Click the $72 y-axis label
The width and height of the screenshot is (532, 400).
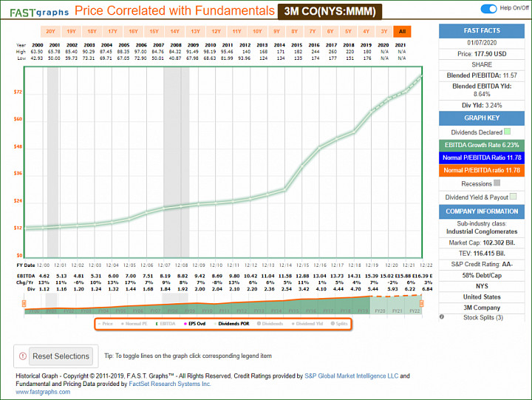(x=18, y=92)
